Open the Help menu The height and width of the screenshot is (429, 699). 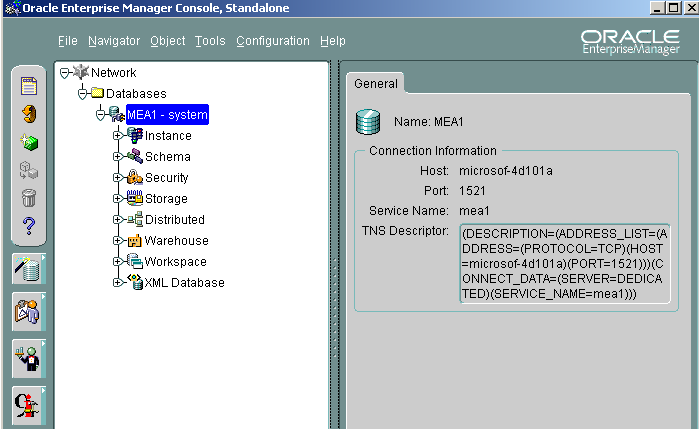333,41
